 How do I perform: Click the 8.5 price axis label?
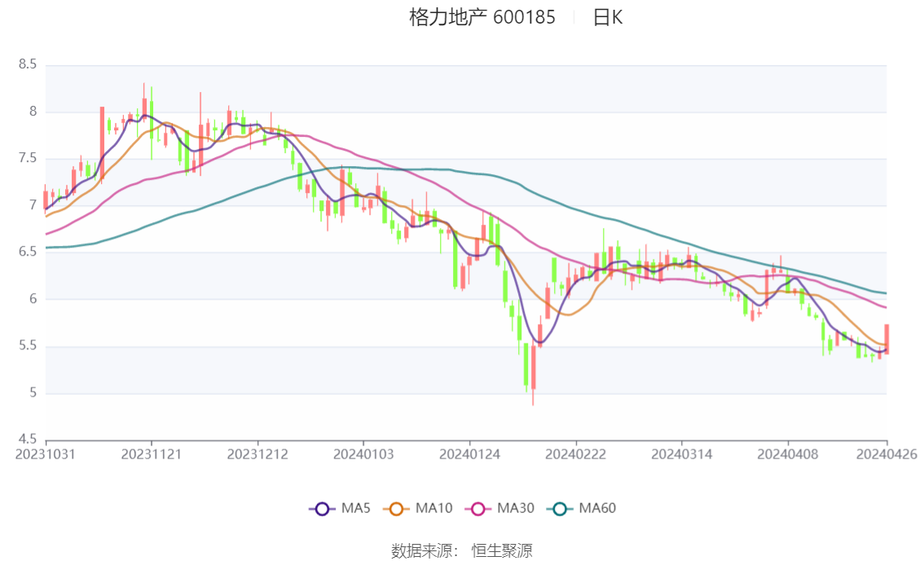(x=28, y=64)
